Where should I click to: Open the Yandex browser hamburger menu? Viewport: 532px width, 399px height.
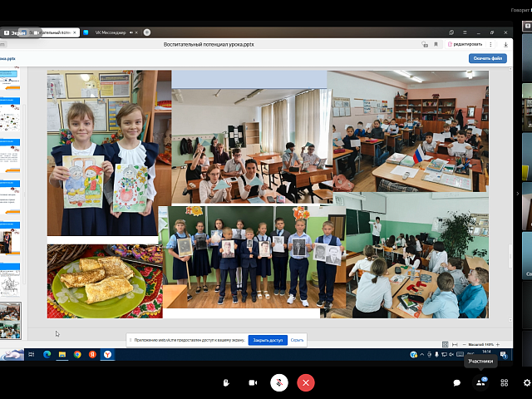click(465, 32)
